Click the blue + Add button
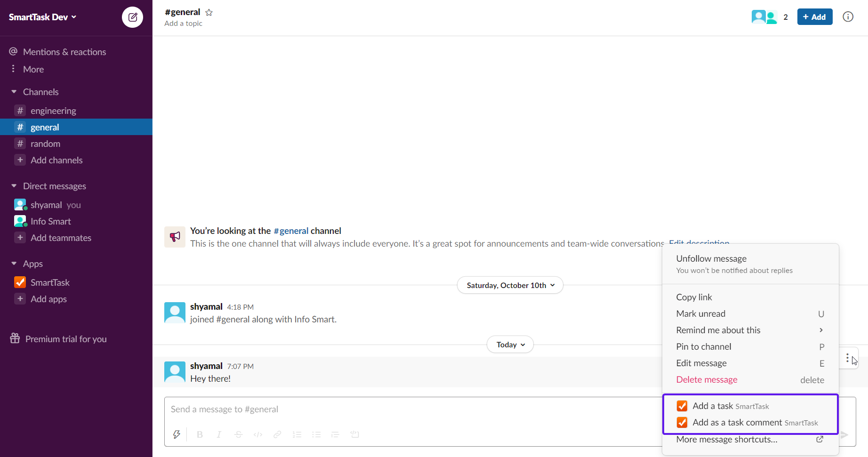Image resolution: width=868 pixels, height=457 pixels. click(815, 17)
